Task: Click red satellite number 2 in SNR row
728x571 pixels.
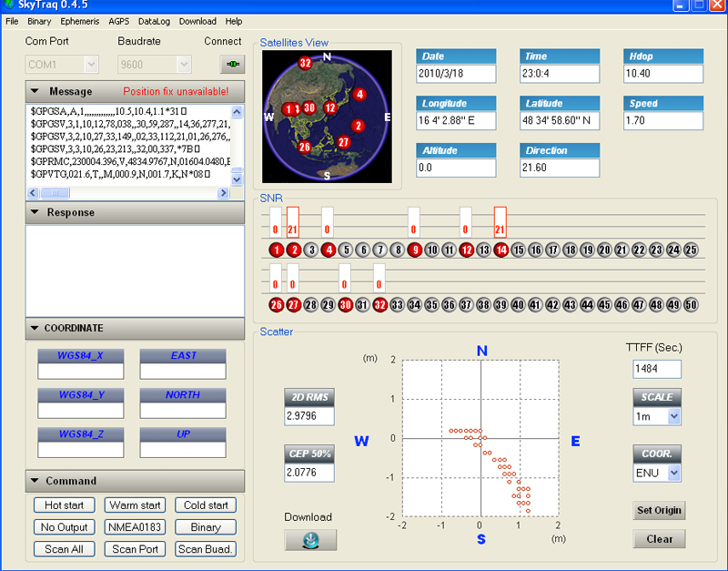Action: pyautogui.click(x=293, y=250)
